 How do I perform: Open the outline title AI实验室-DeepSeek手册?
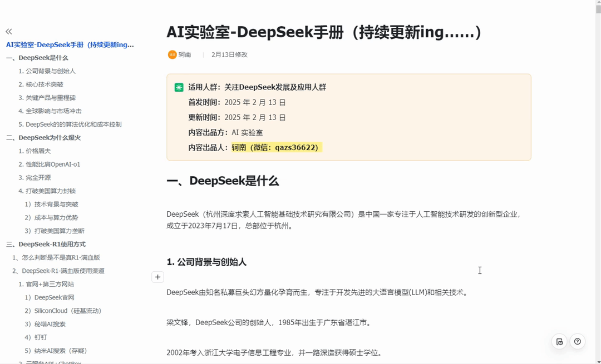click(70, 45)
